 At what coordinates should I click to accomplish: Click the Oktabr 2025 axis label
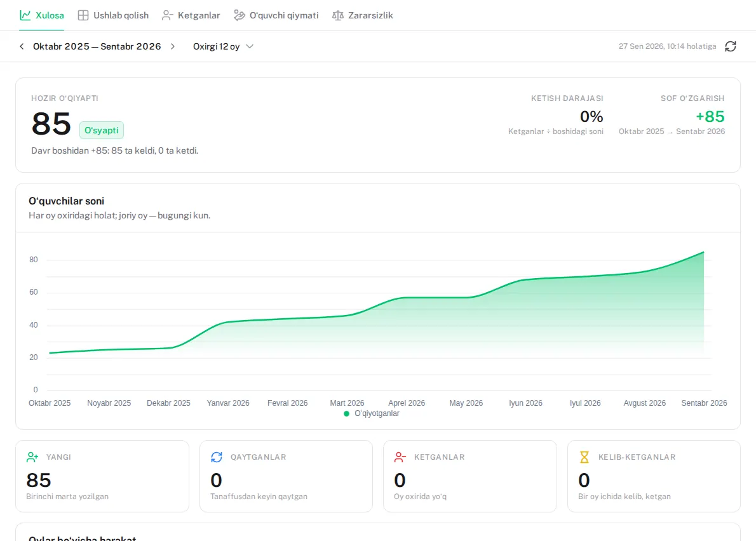[x=50, y=403]
